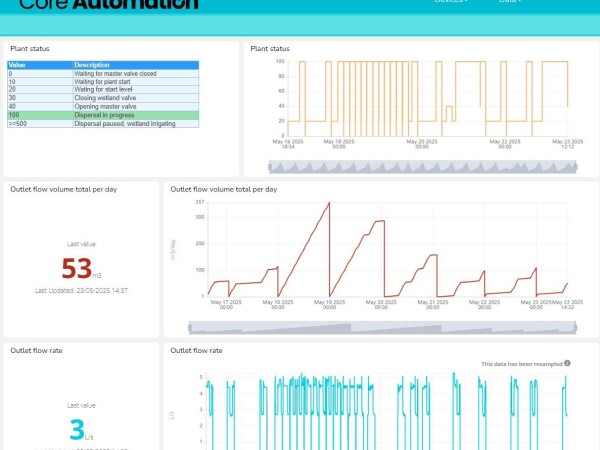600x450 pixels.
Task: Click the Outlet flow rate chart plot
Action: click(386, 411)
